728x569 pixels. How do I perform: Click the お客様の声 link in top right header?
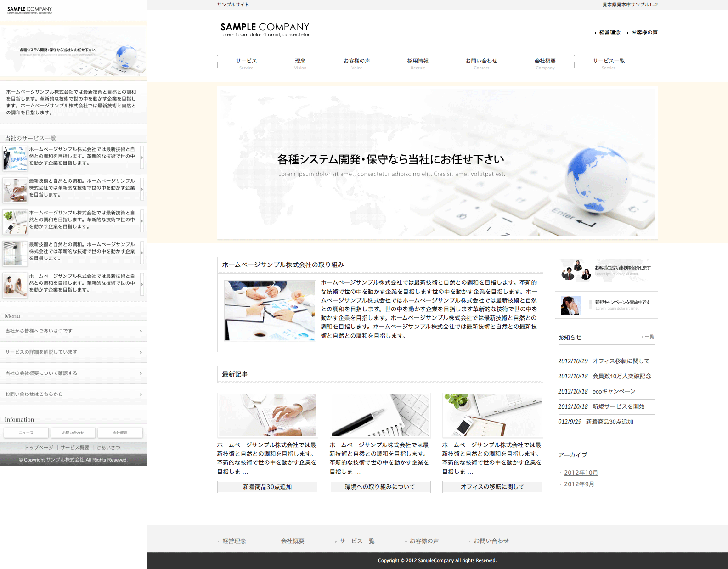pos(644,33)
